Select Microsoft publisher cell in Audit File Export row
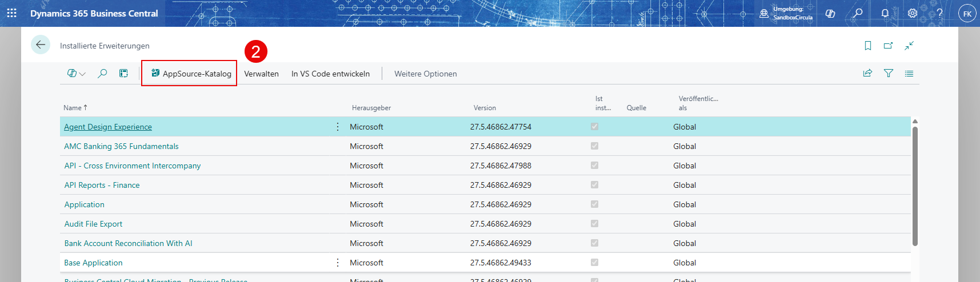This screenshot has width=980, height=282. tap(366, 224)
